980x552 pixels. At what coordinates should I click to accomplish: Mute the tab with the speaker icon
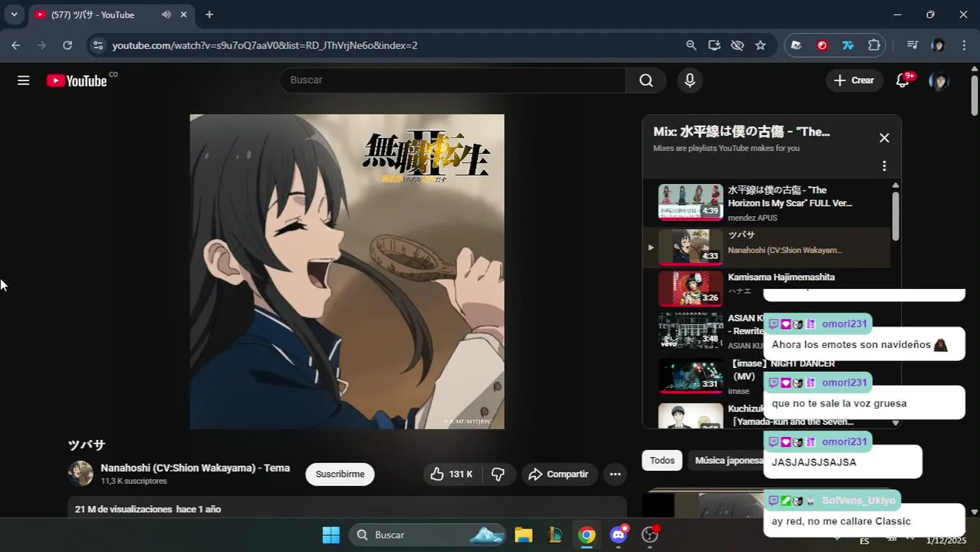pyautogui.click(x=166, y=15)
